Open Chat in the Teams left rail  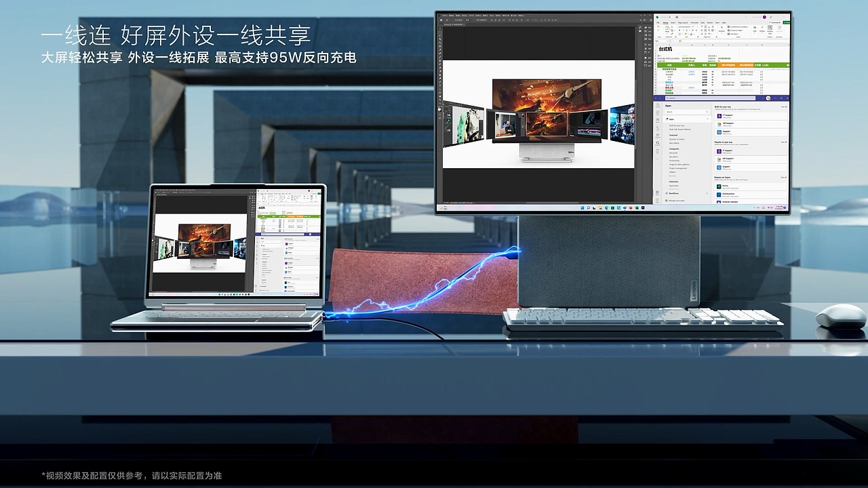[x=658, y=113]
